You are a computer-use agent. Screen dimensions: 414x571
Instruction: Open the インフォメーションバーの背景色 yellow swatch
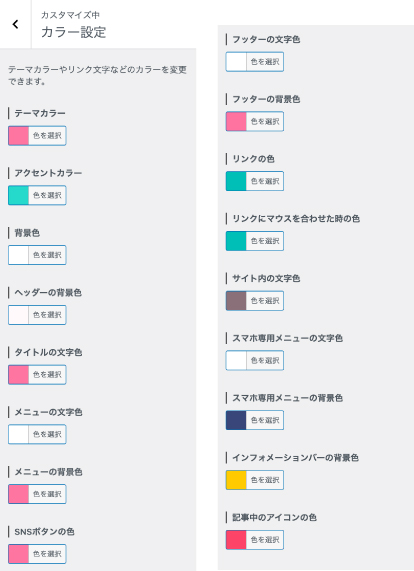tap(236, 480)
